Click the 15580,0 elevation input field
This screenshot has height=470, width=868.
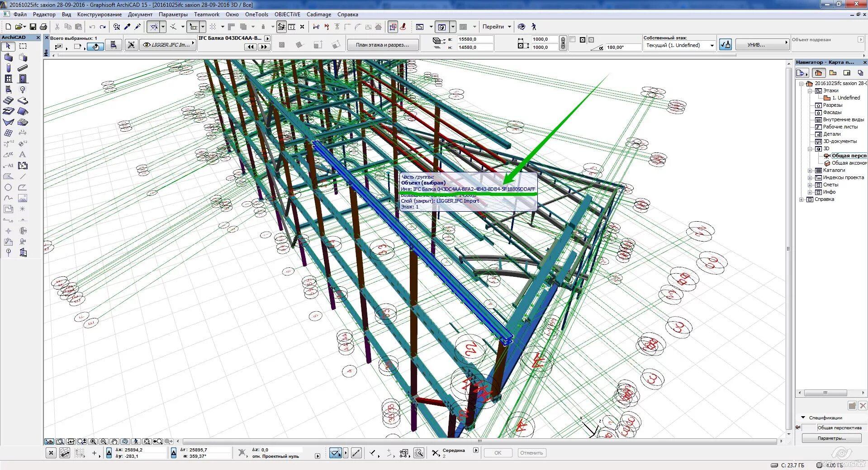tap(475, 39)
